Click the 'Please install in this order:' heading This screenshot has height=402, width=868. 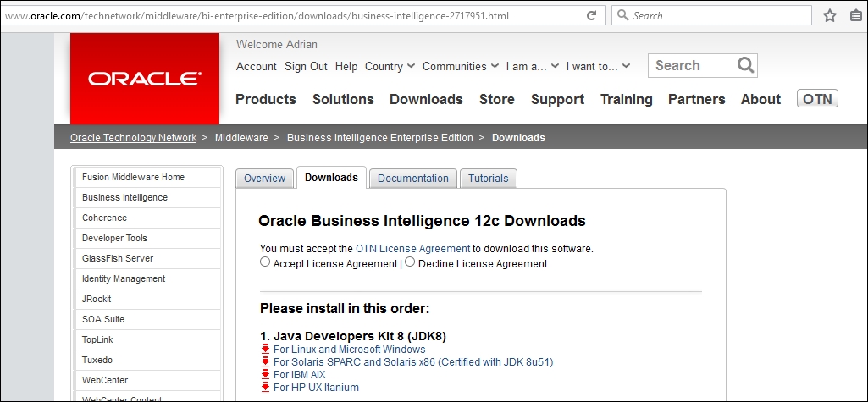(345, 309)
